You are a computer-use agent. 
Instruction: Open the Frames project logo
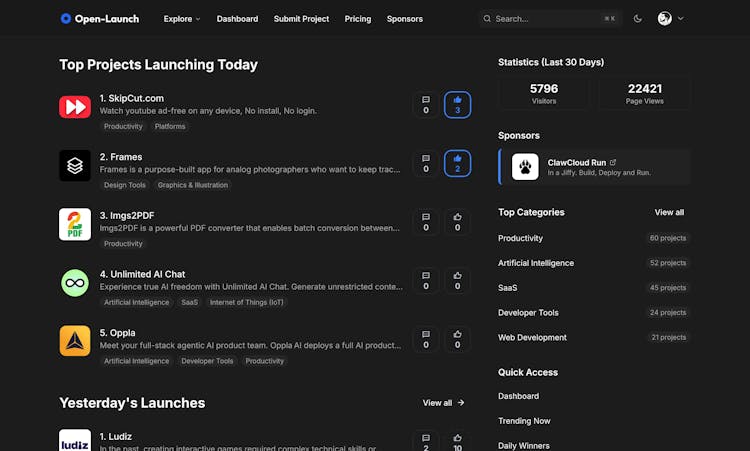click(75, 165)
